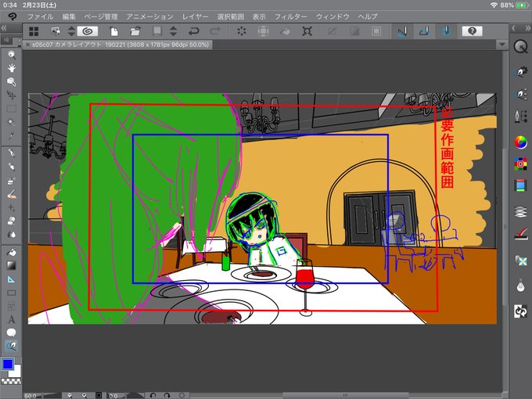Select the Eyedropper tool
Screen dimensions: 532x399
11,135
